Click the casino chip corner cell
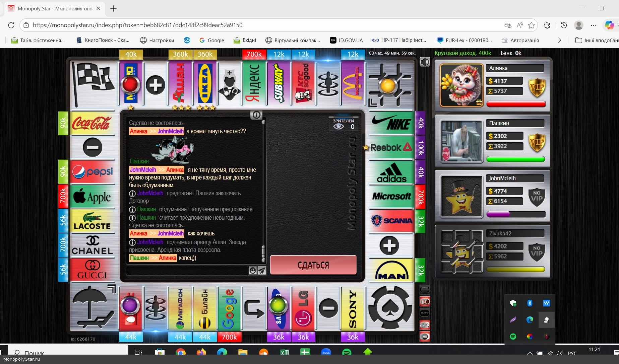The width and height of the screenshot is (619, 364). [x=390, y=308]
